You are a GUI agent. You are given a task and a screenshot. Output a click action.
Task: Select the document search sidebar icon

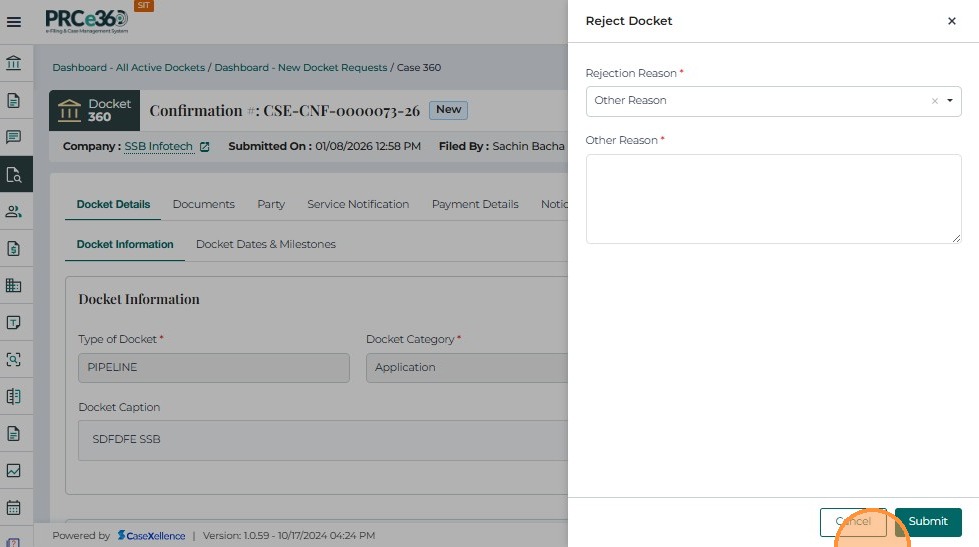[14, 174]
